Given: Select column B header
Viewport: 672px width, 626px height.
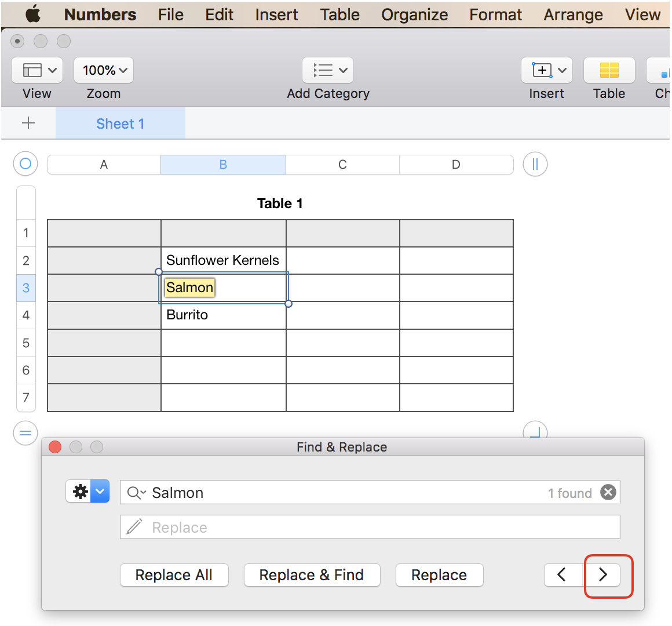Looking at the screenshot, I should pos(223,165).
